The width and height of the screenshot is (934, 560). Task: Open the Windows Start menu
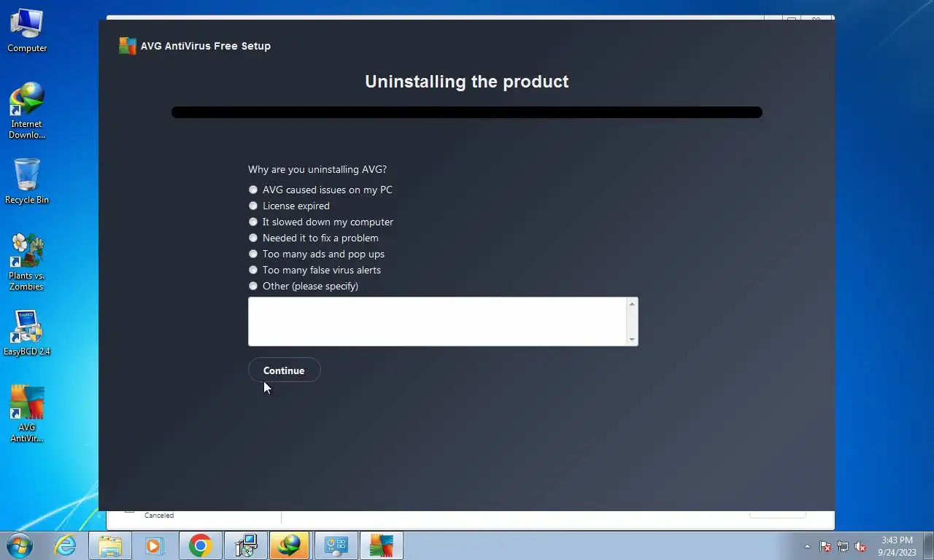pyautogui.click(x=19, y=545)
